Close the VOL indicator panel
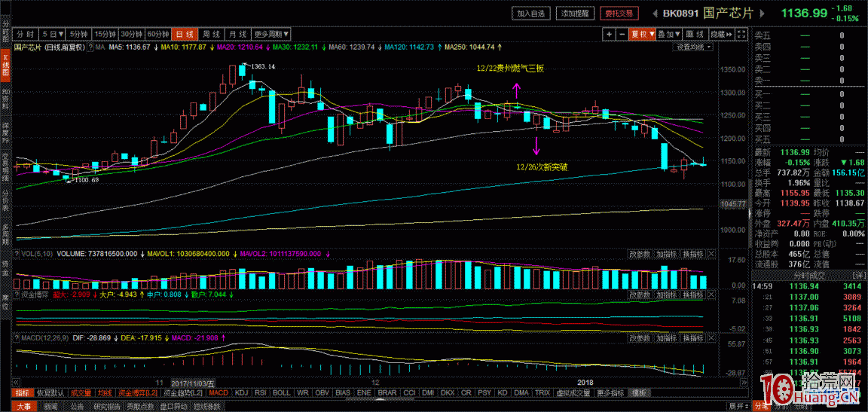The width and height of the screenshot is (868, 412). (711, 255)
